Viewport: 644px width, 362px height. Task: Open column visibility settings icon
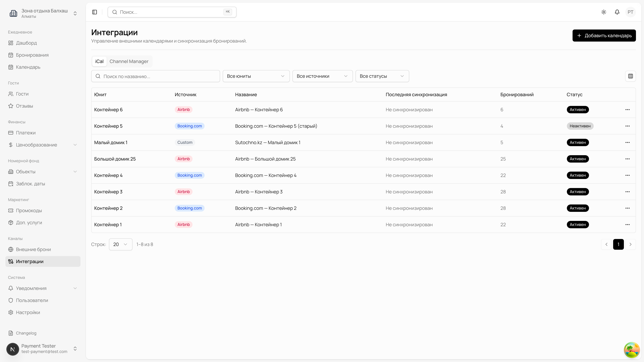pos(630,76)
